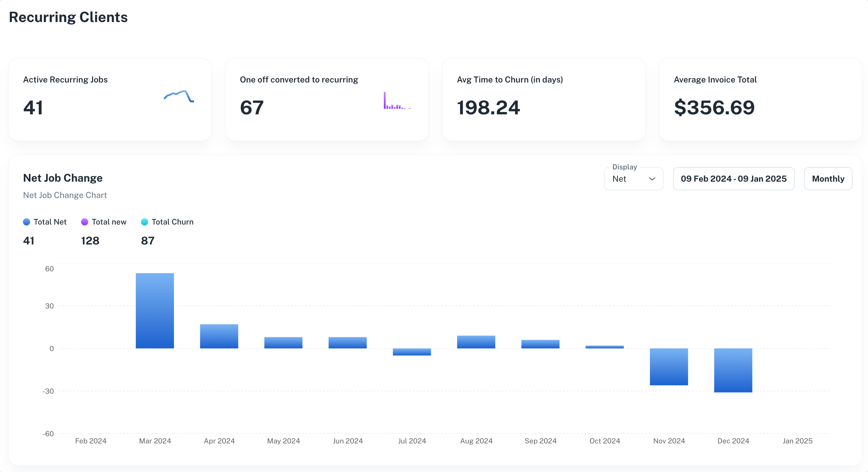Select the Dec 2024 negative bar

pos(733,370)
